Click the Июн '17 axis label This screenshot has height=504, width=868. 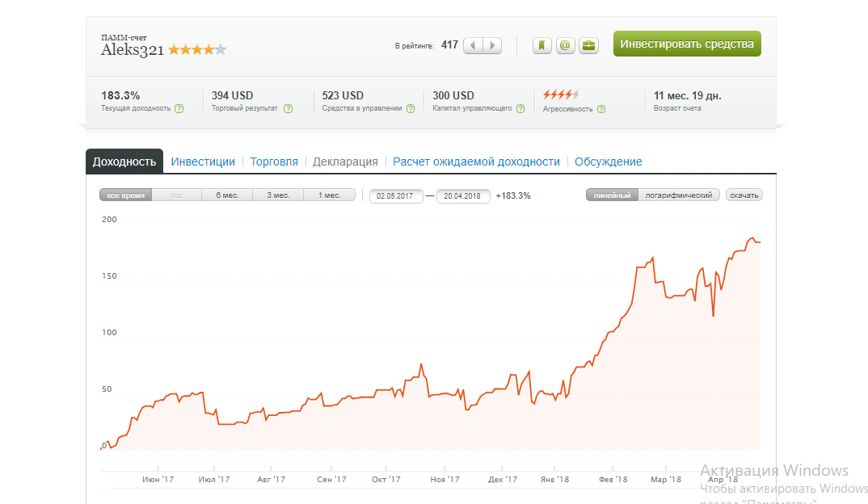click(158, 479)
